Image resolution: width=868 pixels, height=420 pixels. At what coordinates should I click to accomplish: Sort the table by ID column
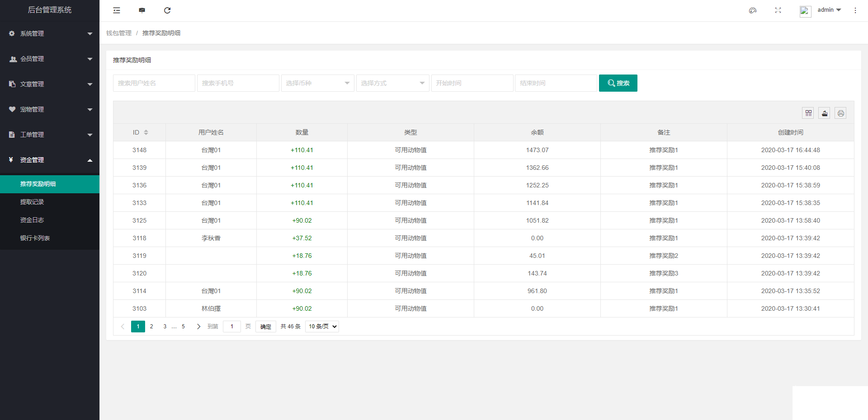coord(146,132)
